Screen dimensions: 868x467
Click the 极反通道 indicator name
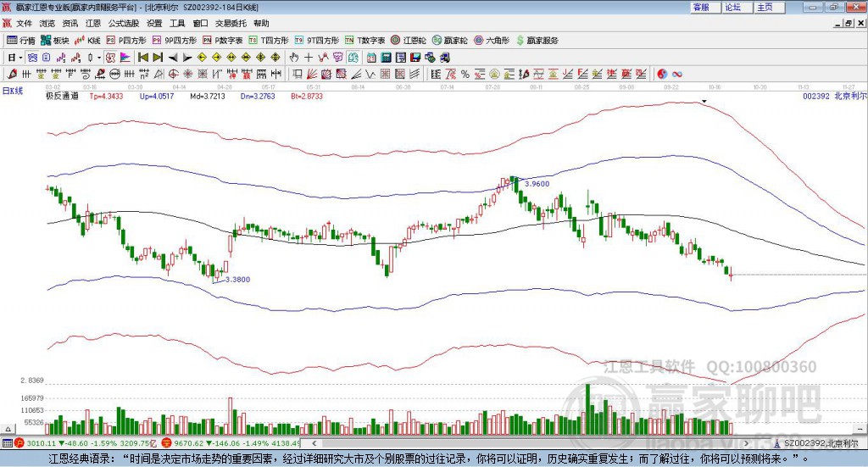[62, 96]
